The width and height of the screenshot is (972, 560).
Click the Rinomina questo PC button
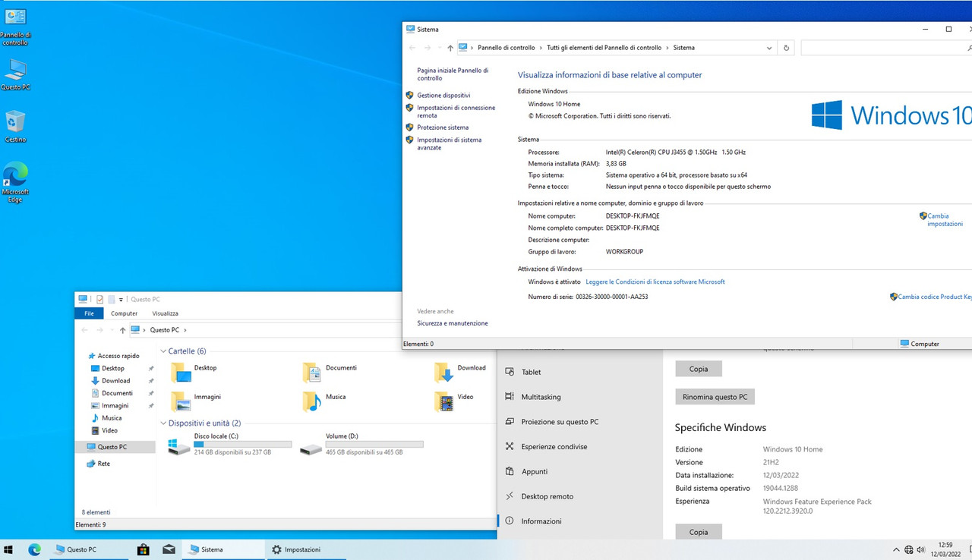tap(715, 397)
